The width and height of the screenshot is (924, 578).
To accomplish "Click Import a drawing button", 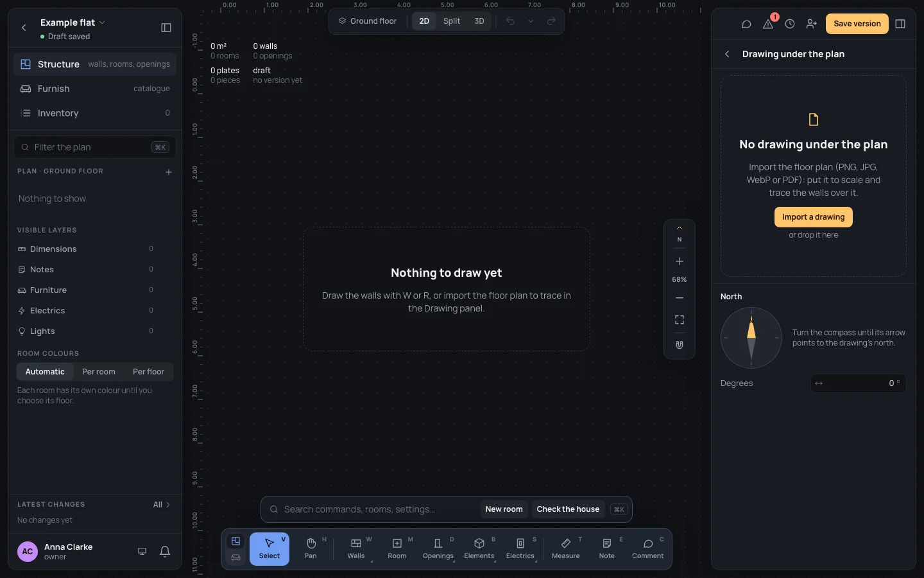I will point(814,217).
